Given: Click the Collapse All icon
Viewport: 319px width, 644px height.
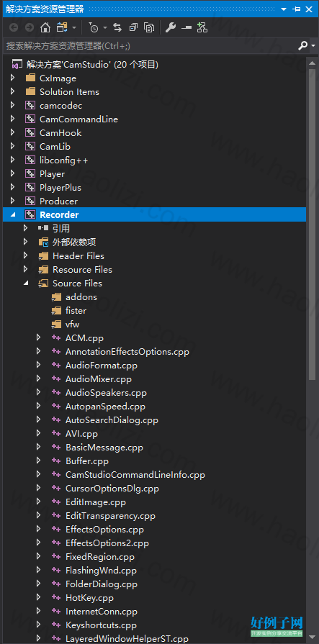Looking at the screenshot, I should pos(133,27).
